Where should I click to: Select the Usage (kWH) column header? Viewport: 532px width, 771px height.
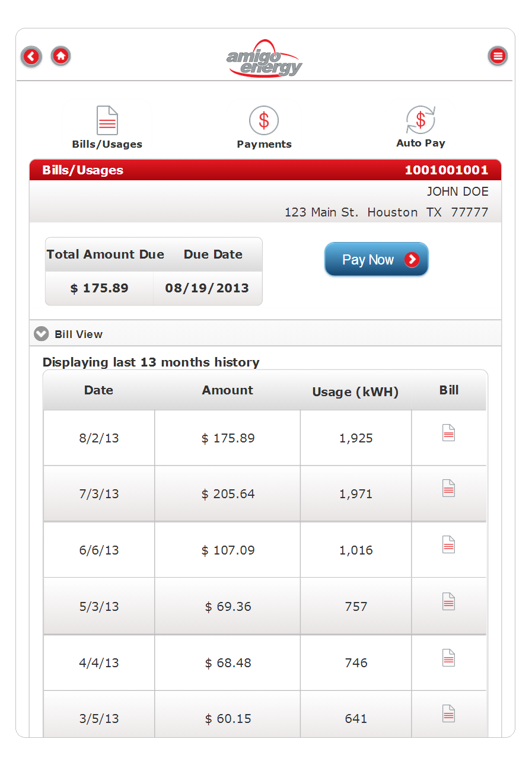355,392
